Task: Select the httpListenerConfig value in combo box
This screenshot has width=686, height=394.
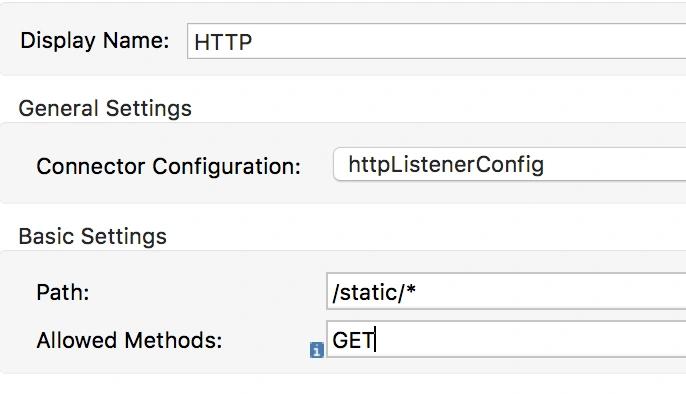Action: tap(446, 165)
